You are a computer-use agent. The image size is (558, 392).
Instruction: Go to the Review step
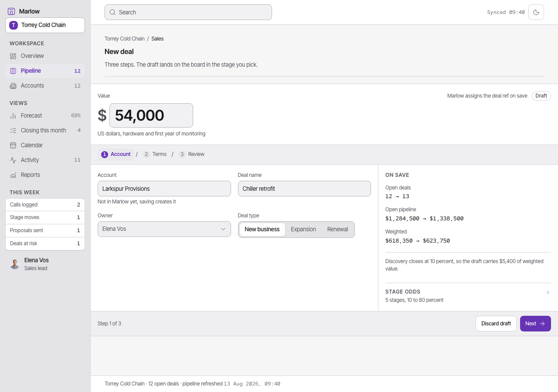point(192,155)
